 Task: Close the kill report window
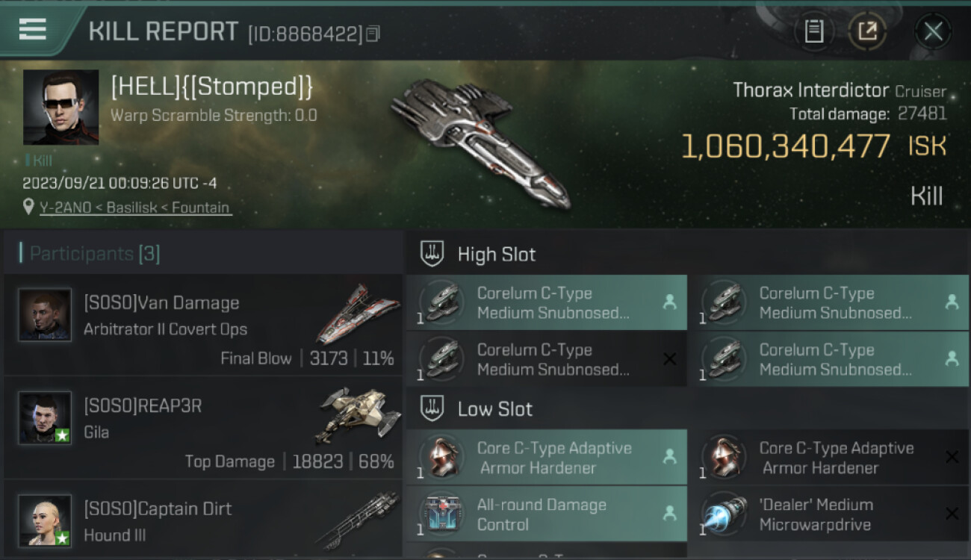(933, 31)
